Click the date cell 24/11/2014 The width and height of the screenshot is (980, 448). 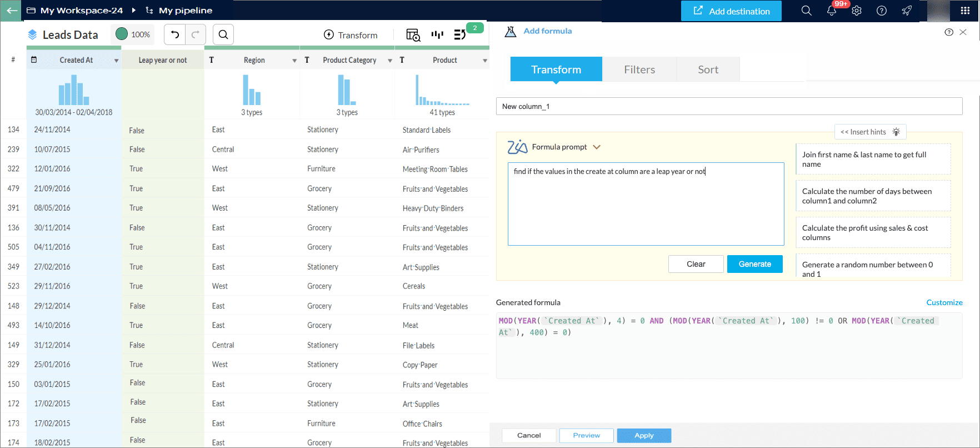tap(52, 130)
